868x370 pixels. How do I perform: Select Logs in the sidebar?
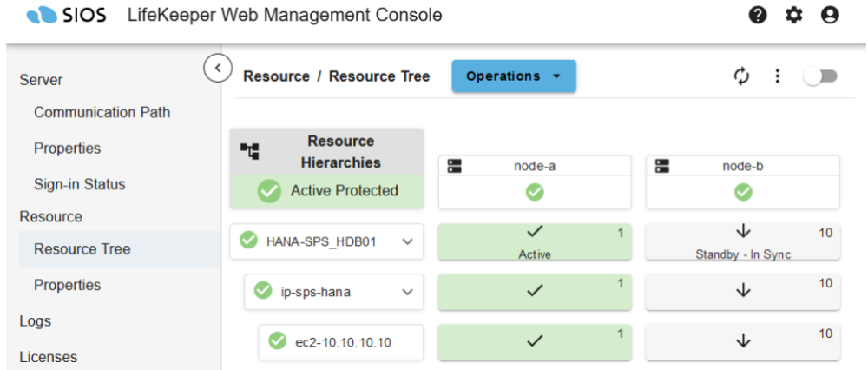click(35, 321)
